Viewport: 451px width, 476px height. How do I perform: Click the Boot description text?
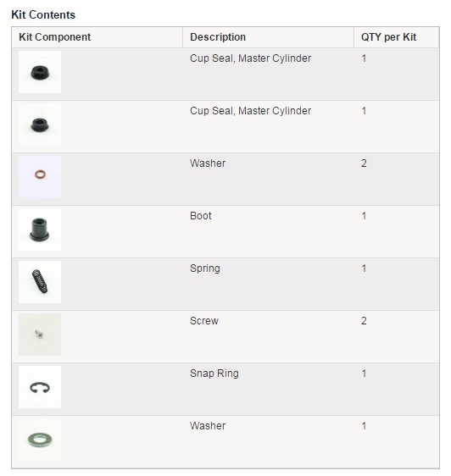tap(201, 216)
